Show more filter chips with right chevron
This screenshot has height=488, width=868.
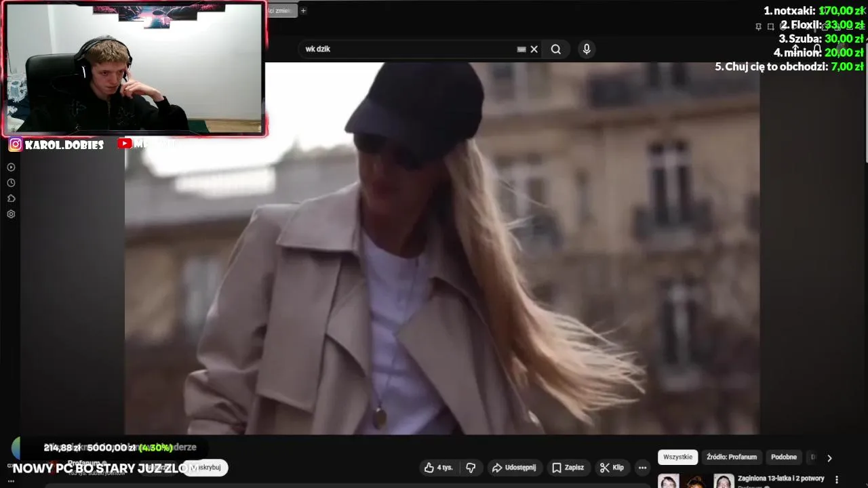click(829, 457)
